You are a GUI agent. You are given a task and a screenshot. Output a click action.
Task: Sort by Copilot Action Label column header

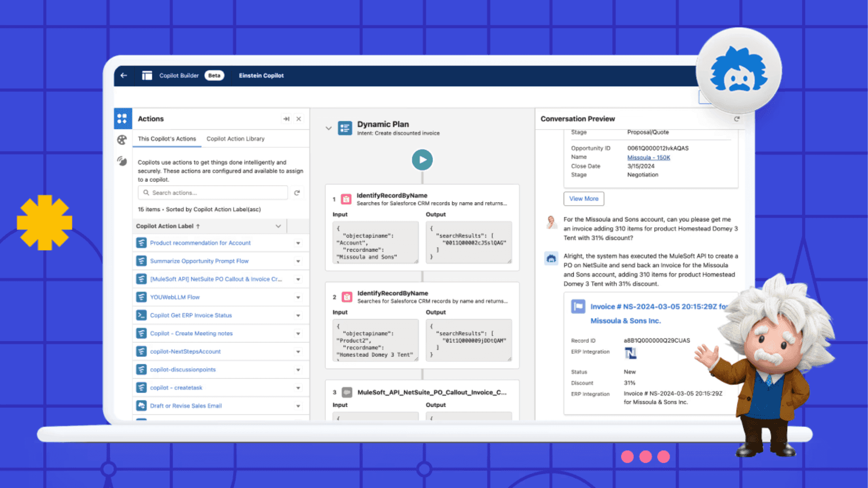pos(168,226)
